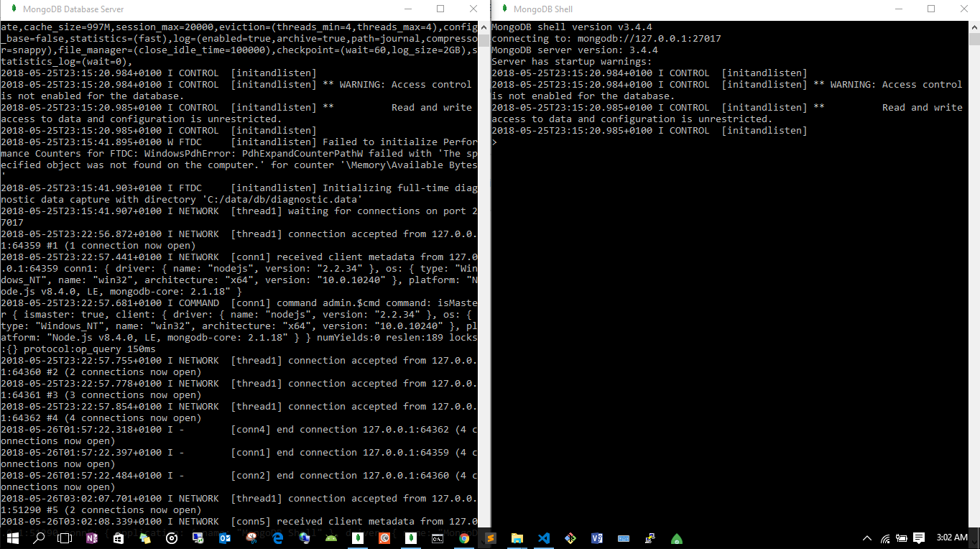Click the 3:02 AM clock
Viewport: 980px width, 549px height.
[x=951, y=538]
